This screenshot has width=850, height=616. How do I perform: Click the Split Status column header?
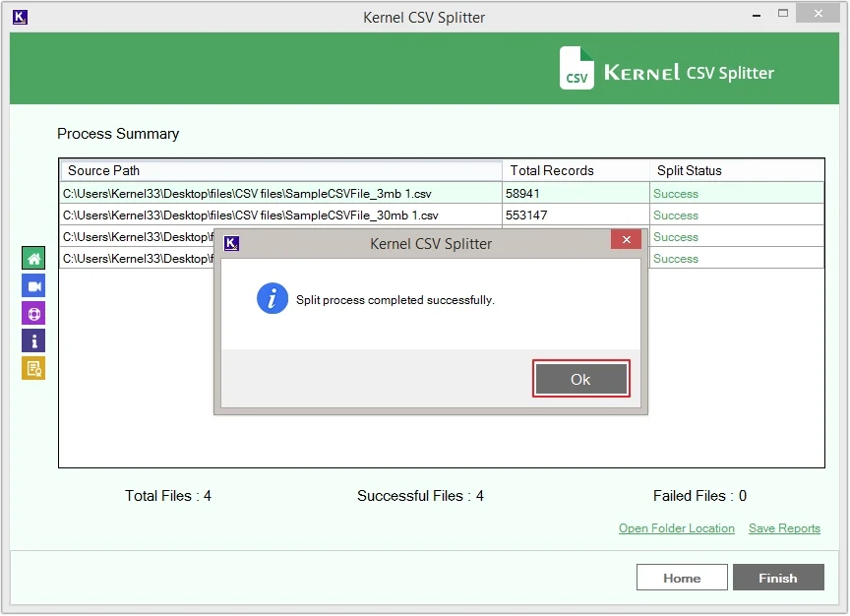(x=736, y=170)
